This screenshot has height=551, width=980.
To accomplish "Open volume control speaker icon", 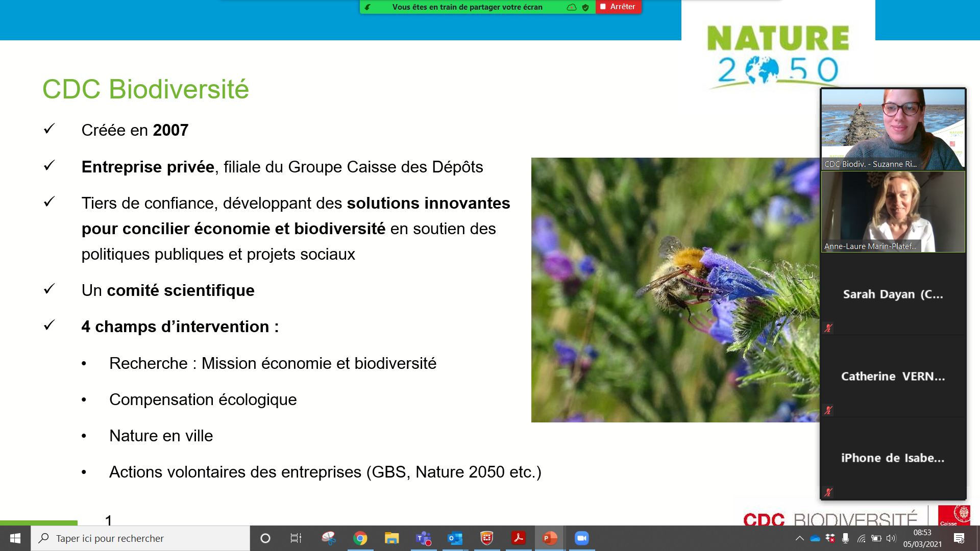I will click(891, 538).
